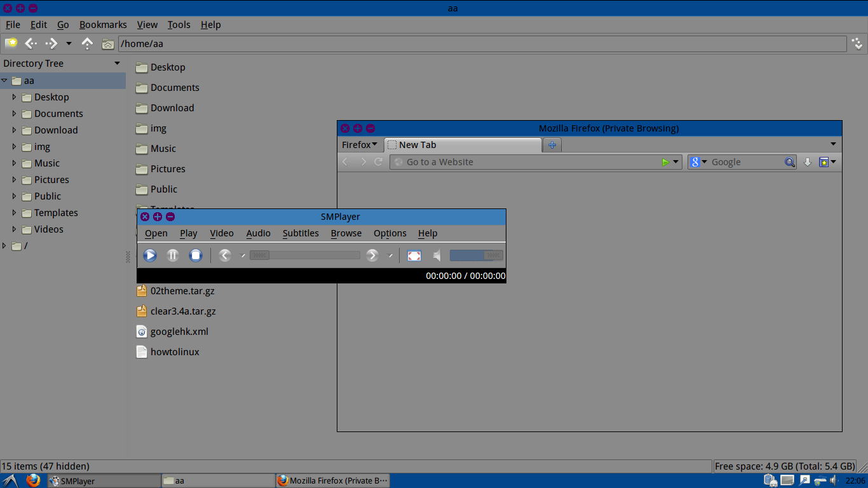Mute SMPlayer audio with speaker icon
Image resolution: width=868 pixels, height=488 pixels.
coord(437,255)
